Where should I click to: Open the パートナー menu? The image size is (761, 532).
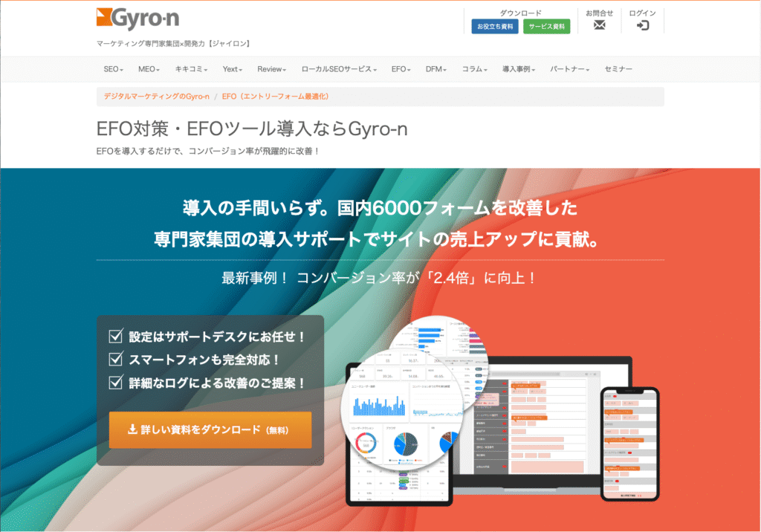[x=570, y=69]
